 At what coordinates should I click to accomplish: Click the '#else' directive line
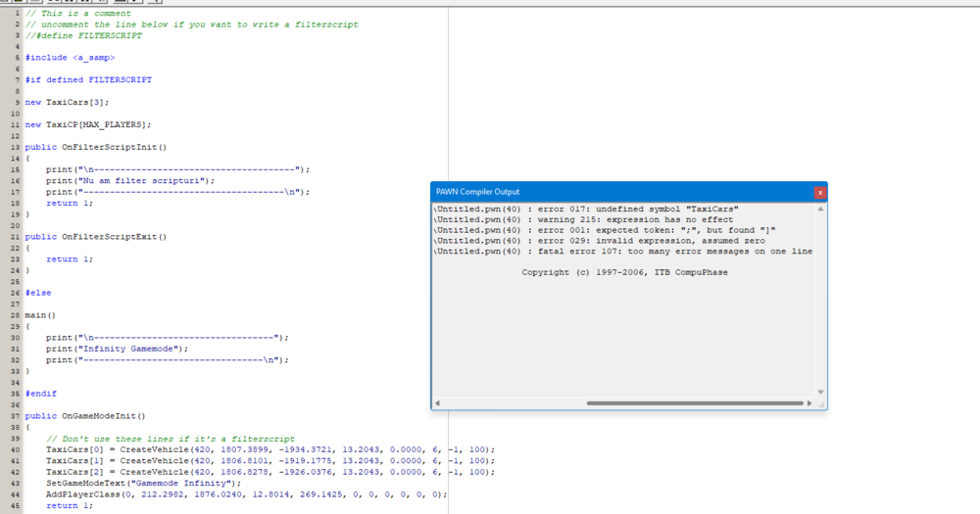[38, 293]
